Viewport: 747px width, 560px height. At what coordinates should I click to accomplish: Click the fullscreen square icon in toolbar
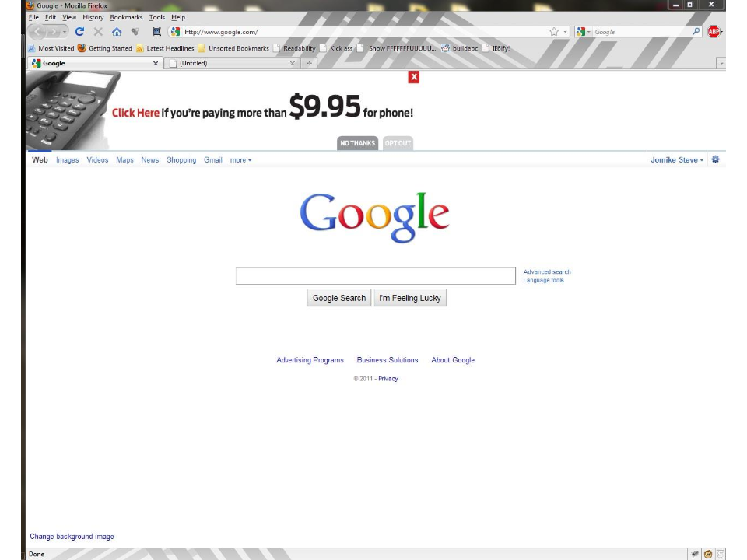click(156, 32)
